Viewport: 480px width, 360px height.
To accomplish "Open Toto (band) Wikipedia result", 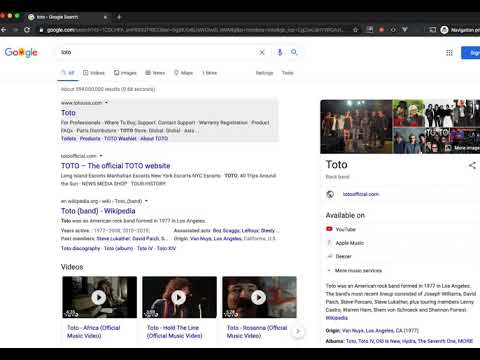I will coord(98,211).
